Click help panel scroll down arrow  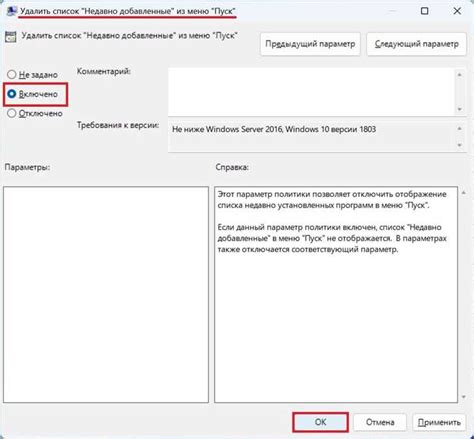pos(463,397)
